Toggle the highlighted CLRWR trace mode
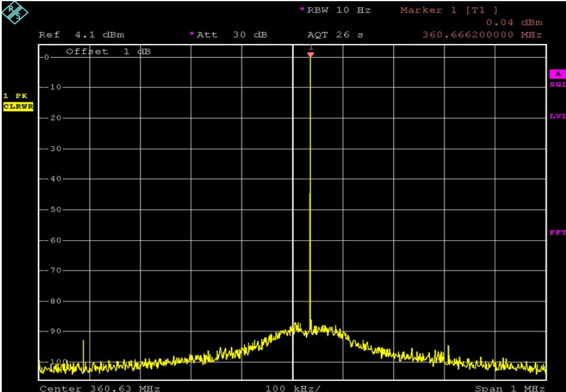566x392 pixels. coord(18,106)
